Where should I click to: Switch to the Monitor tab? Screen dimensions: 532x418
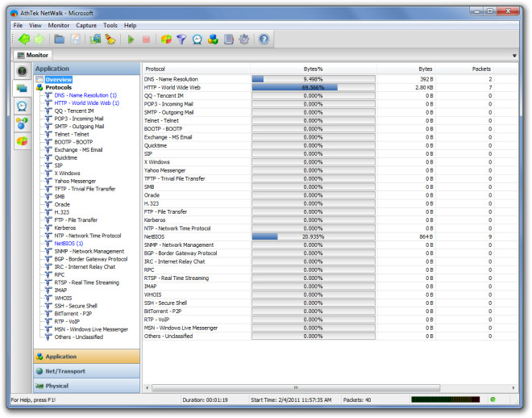[33, 55]
